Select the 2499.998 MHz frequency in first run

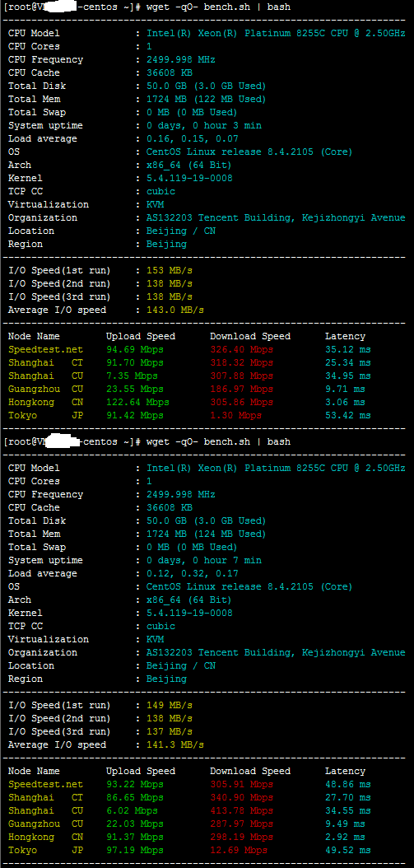tap(181, 60)
